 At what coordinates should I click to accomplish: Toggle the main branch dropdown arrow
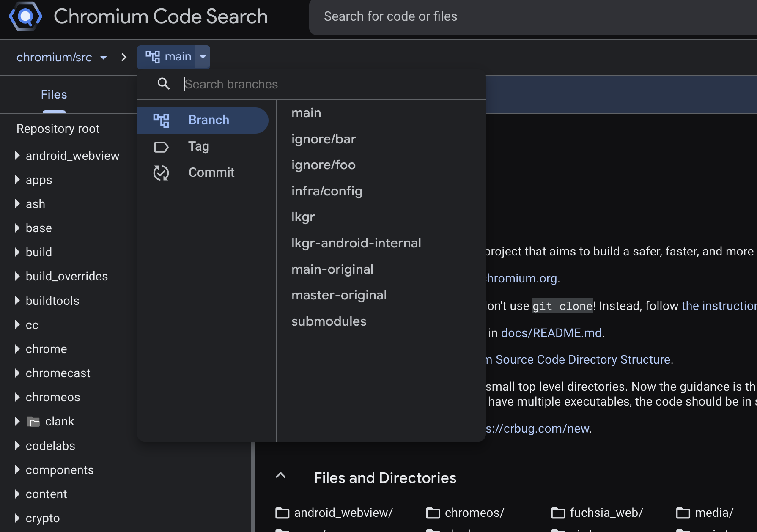tap(203, 57)
